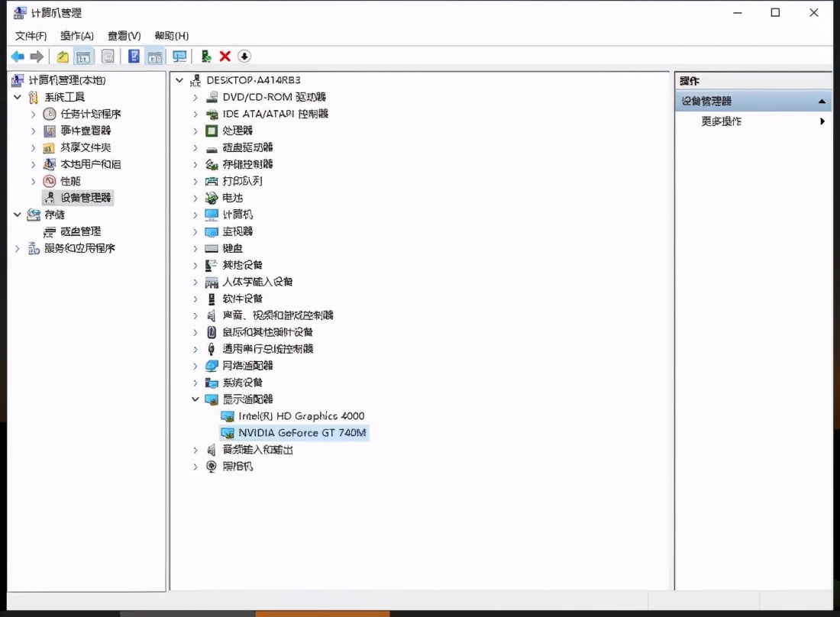Click the scan for hardware changes monitor icon
This screenshot has width=840, height=617.
coord(179,57)
